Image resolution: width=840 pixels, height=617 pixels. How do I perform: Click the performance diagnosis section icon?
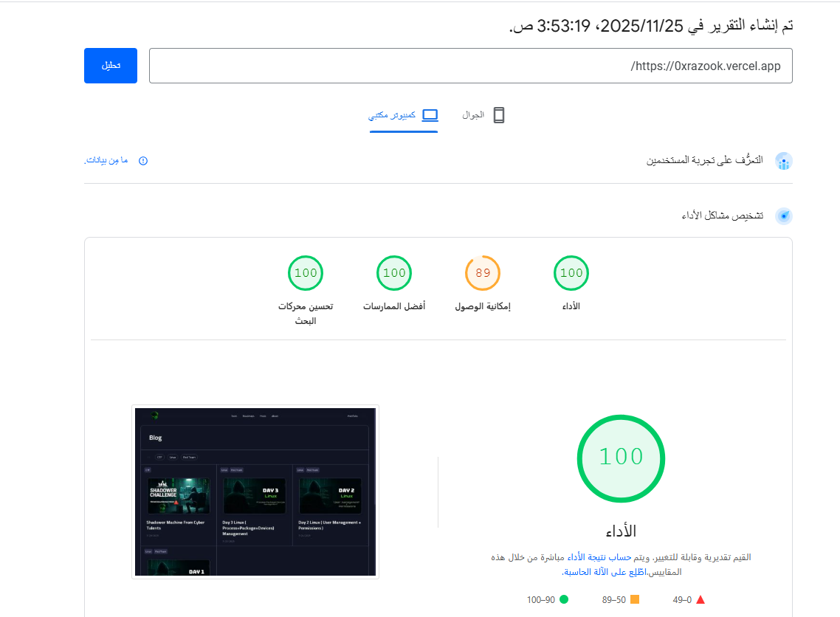pyautogui.click(x=783, y=216)
